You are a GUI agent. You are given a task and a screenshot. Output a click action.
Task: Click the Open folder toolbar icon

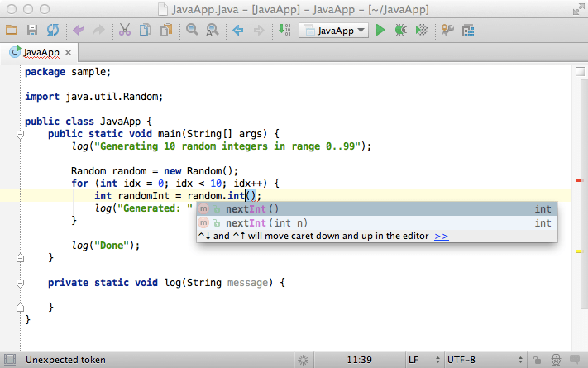(x=12, y=30)
